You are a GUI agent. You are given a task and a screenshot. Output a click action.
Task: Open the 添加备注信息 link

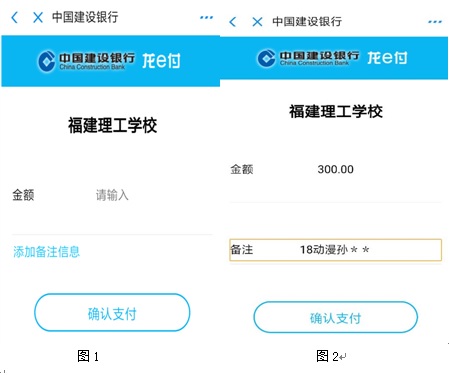[46, 252]
